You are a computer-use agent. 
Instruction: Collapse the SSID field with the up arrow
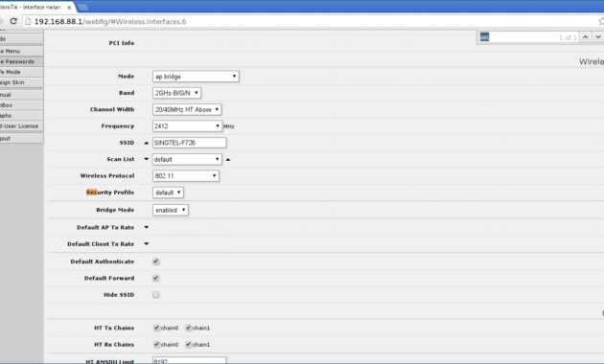[146, 143]
